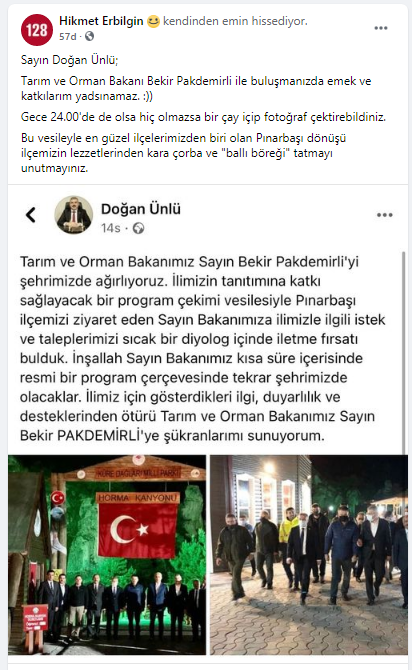Click the shared post text about Bekir Pakdemirli

tap(203, 349)
